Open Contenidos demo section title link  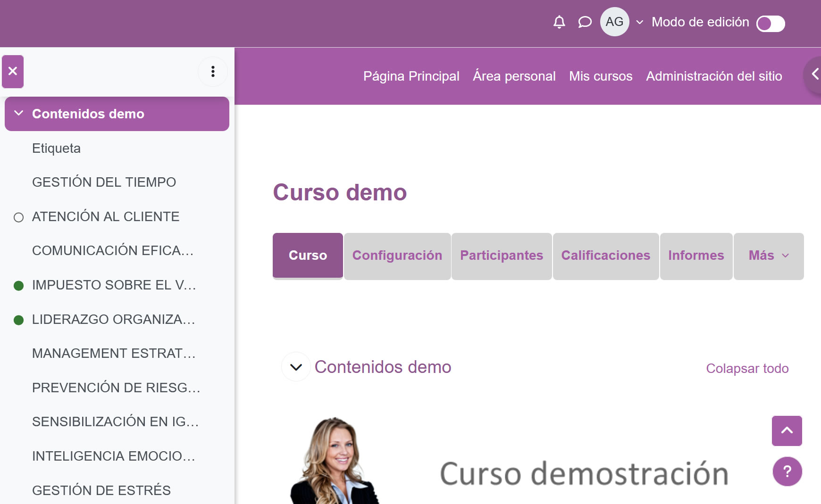pos(383,367)
